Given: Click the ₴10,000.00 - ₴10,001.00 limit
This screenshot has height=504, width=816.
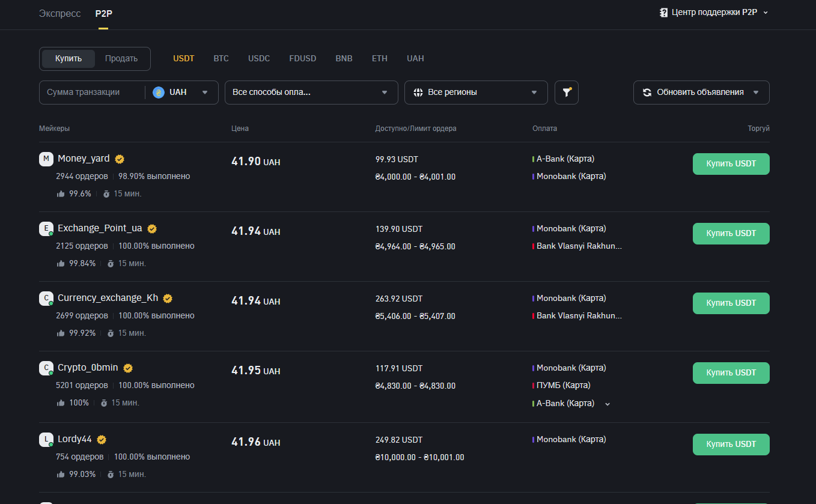Looking at the screenshot, I should (x=419, y=457).
